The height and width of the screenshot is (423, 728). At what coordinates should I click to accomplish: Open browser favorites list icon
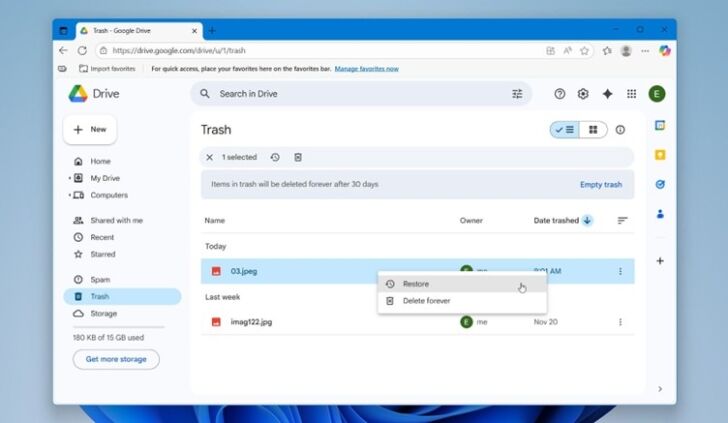tap(607, 51)
